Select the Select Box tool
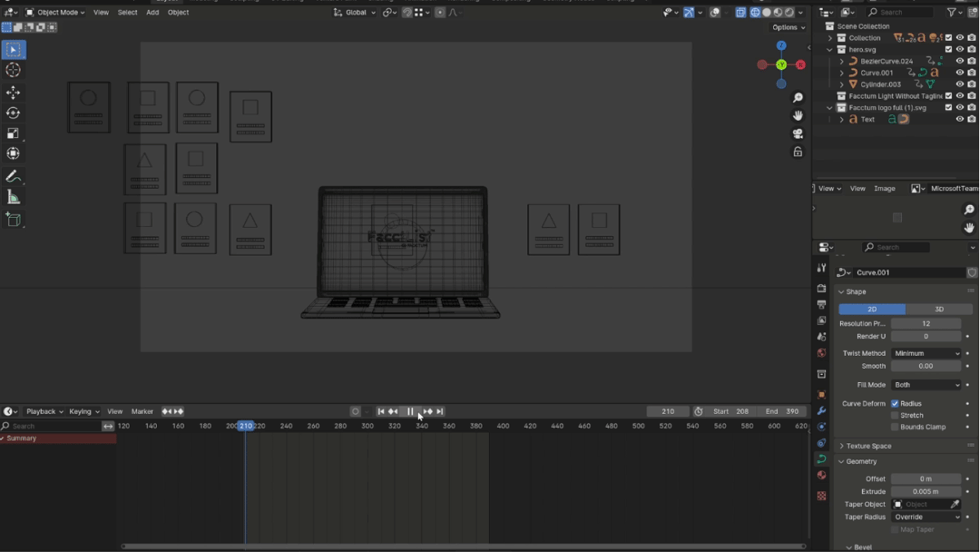The image size is (980, 552). click(x=13, y=49)
